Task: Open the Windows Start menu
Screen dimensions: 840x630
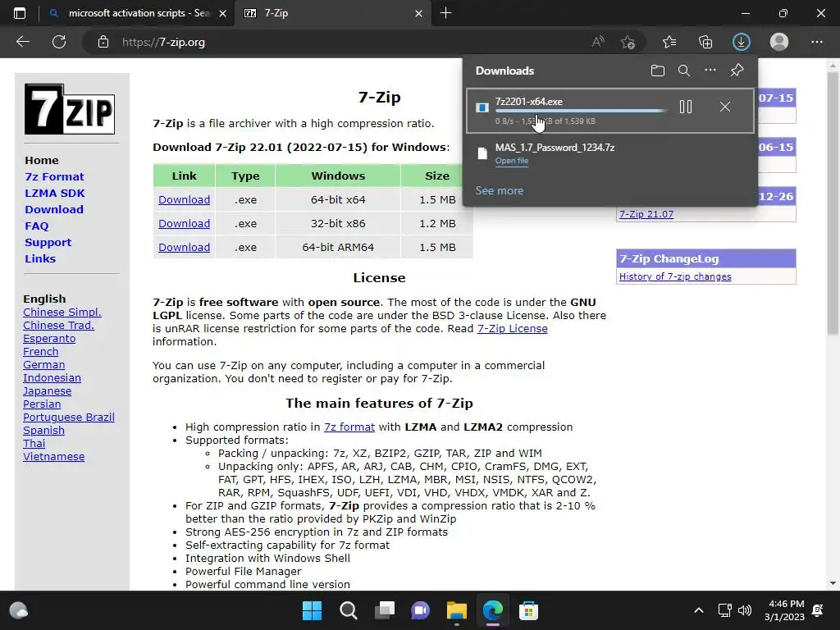Action: pyautogui.click(x=312, y=610)
